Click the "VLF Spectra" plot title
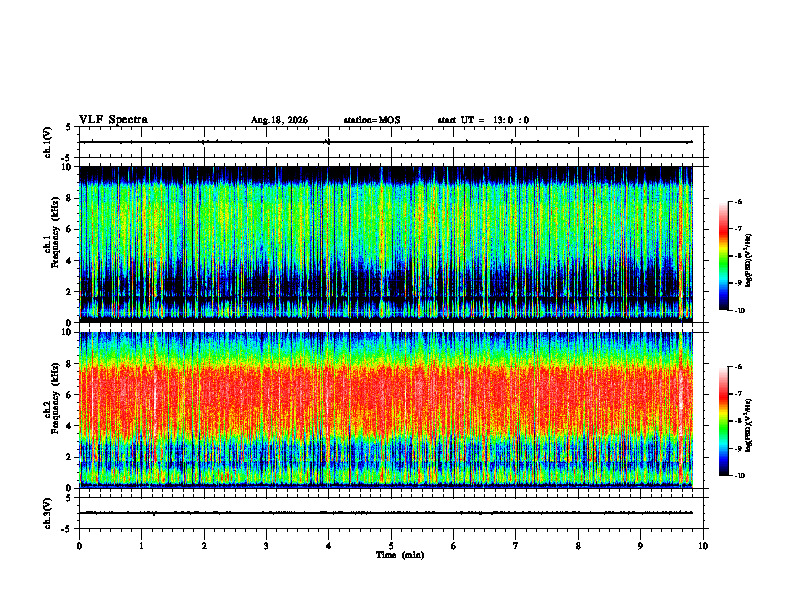792x612 pixels. tap(113, 120)
